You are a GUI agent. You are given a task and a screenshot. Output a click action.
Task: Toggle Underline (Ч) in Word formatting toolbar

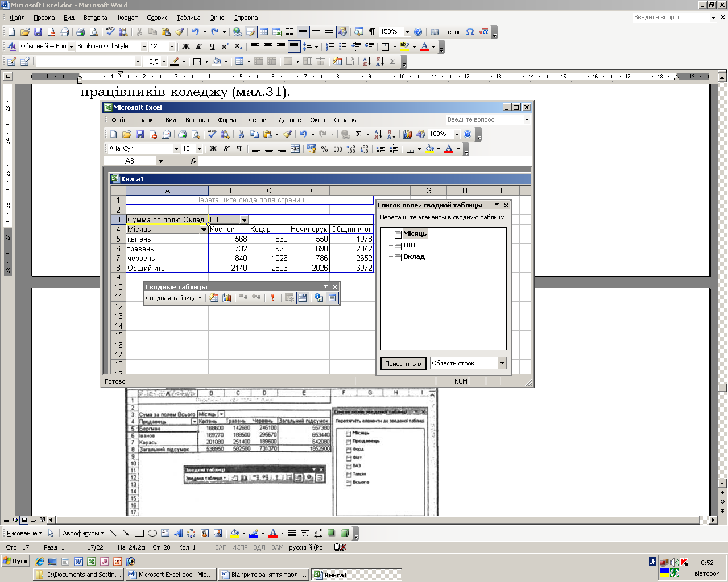212,47
